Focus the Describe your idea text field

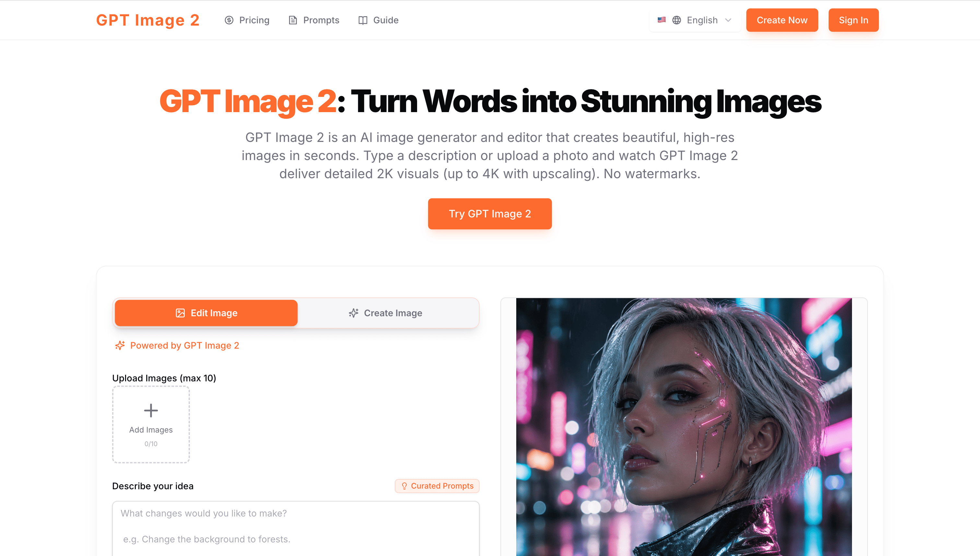click(x=296, y=528)
